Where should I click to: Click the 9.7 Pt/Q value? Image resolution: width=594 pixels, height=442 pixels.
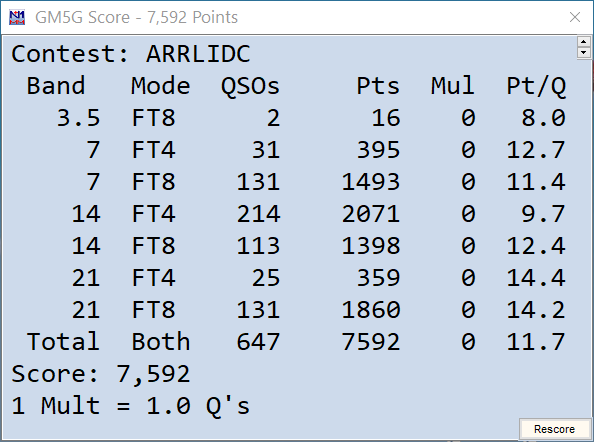[544, 214]
